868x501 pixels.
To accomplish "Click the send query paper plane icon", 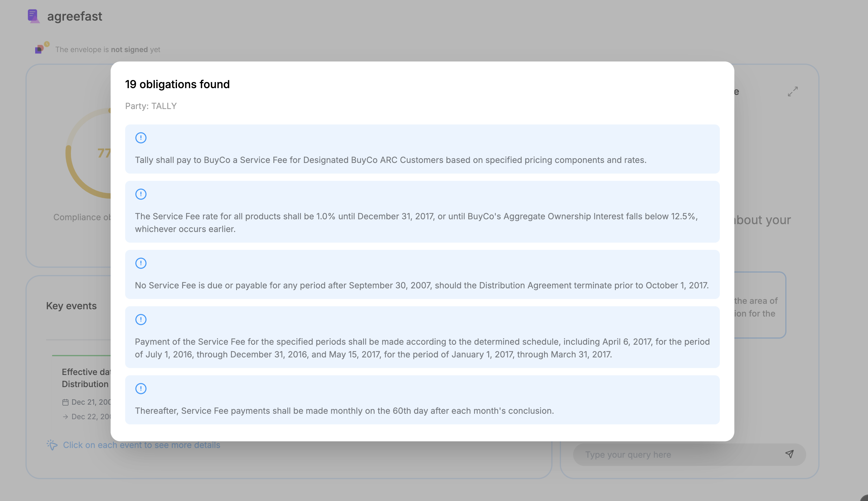I will coord(790,454).
